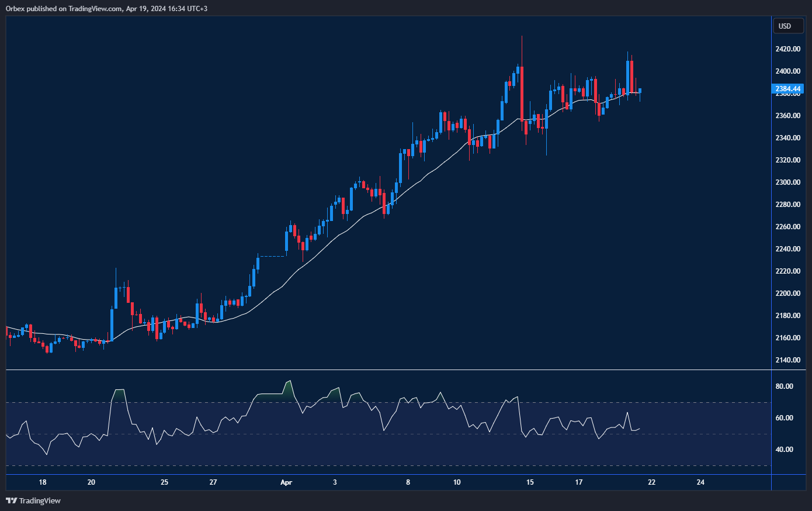Click the date 24 on the time axis
Screen dimensions: 812x511
pyautogui.click(x=700, y=482)
